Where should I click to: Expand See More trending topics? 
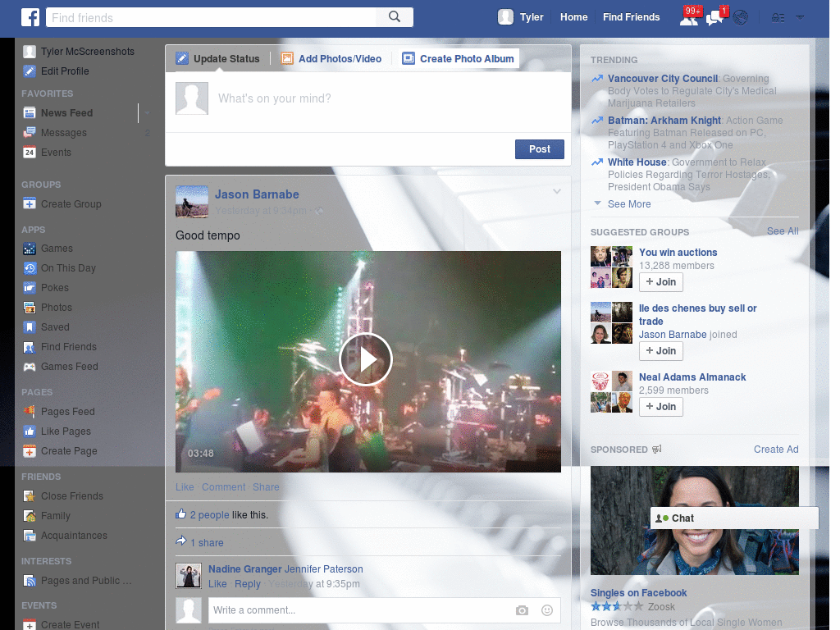629,204
